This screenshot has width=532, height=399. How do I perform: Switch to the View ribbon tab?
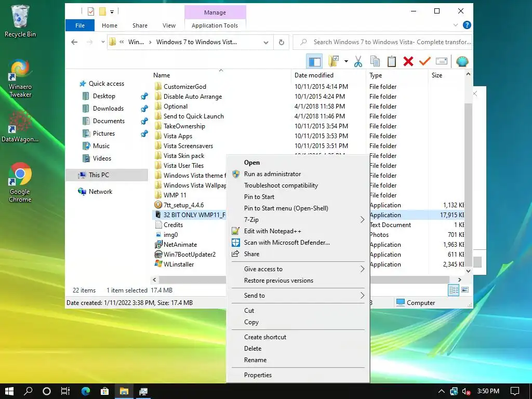[x=169, y=25]
